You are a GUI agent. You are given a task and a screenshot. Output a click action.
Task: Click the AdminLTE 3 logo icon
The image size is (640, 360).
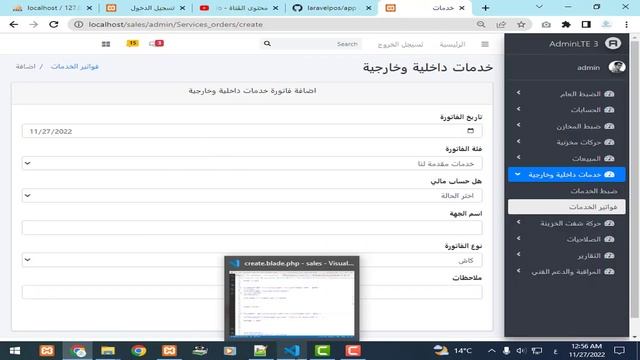[613, 43]
